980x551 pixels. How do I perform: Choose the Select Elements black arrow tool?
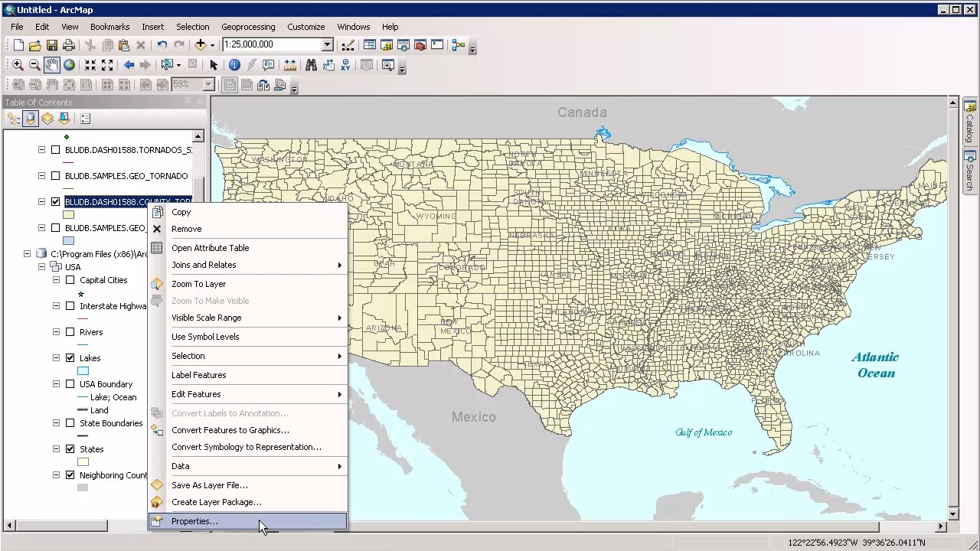[x=214, y=66]
